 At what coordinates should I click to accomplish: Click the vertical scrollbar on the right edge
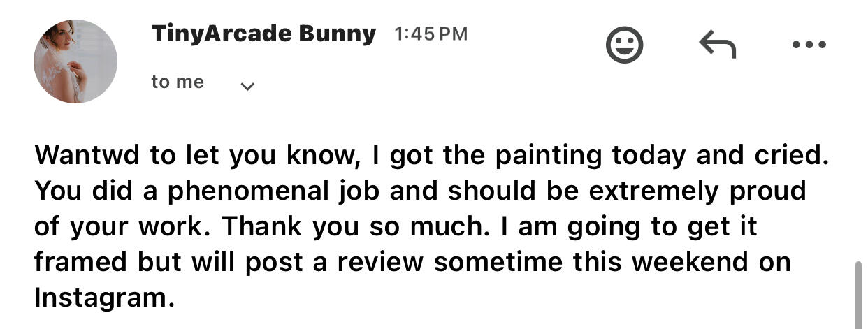click(860, 295)
